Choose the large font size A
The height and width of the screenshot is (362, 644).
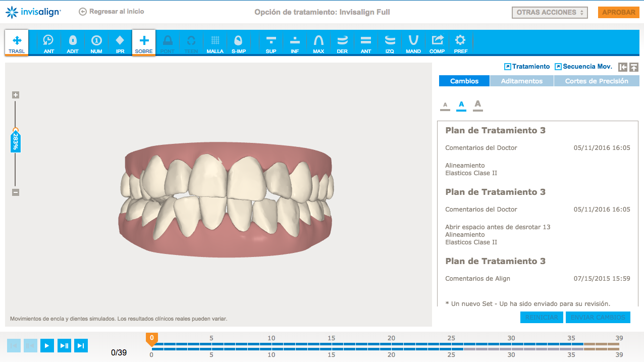(x=478, y=105)
